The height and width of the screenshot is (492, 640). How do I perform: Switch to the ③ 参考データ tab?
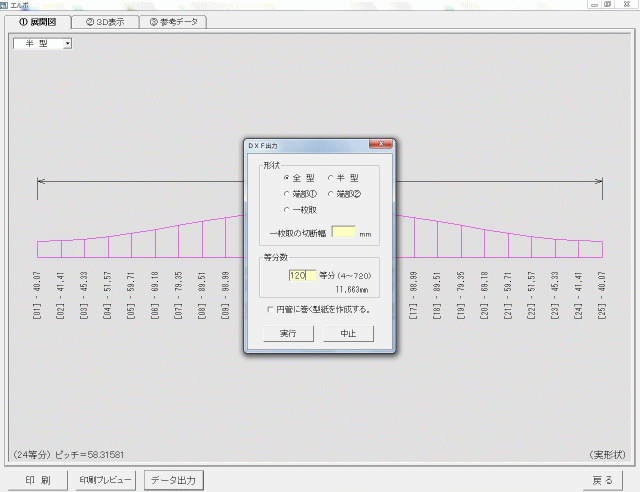click(173, 22)
